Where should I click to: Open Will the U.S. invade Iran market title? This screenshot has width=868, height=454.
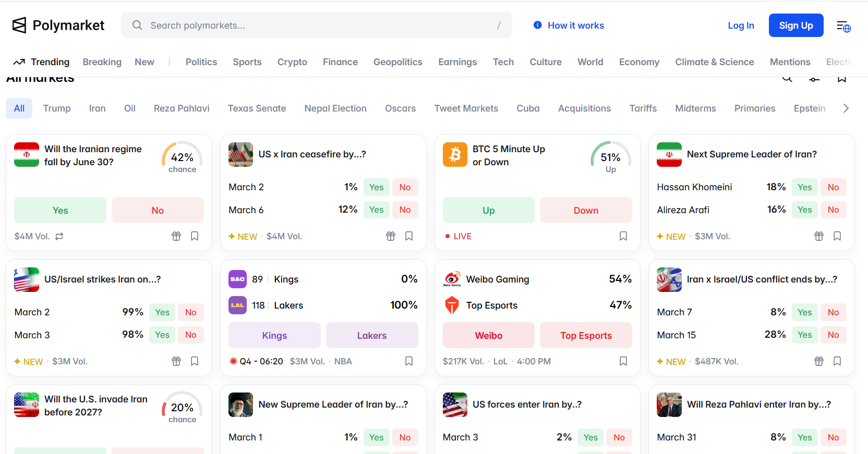(x=96, y=406)
